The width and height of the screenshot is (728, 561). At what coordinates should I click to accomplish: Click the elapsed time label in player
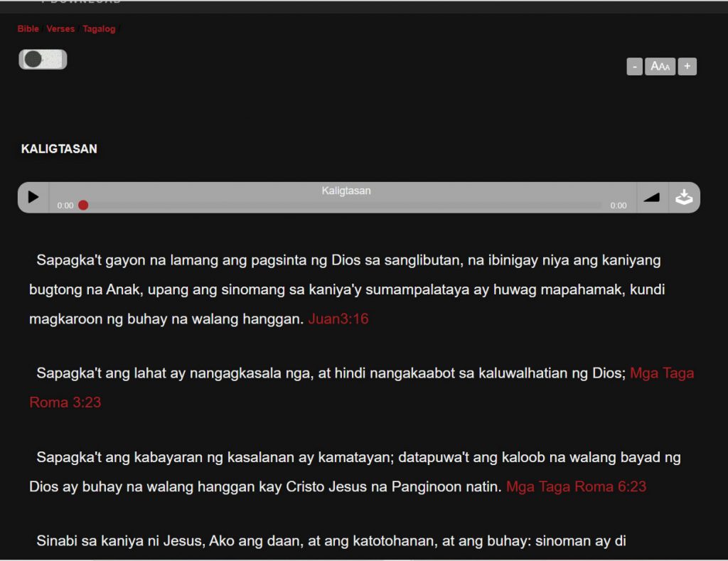point(65,206)
